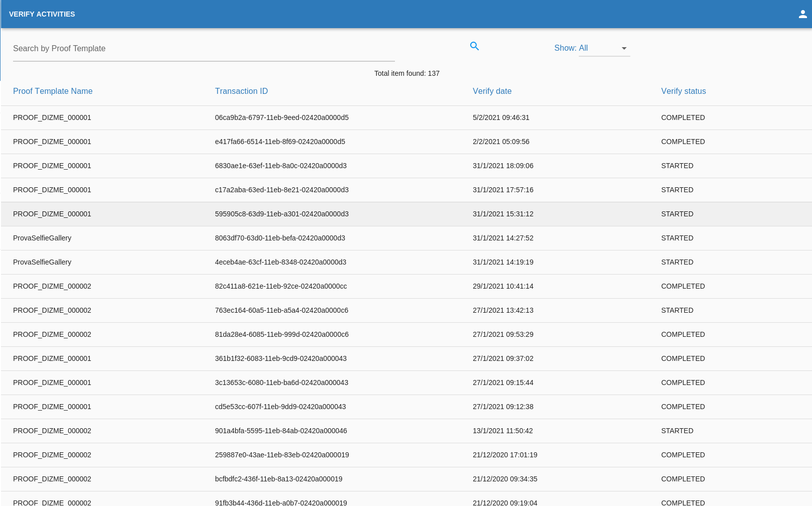Select transaction 361b1f32-6083-11eb-9cd9-02420a000043

(281, 358)
